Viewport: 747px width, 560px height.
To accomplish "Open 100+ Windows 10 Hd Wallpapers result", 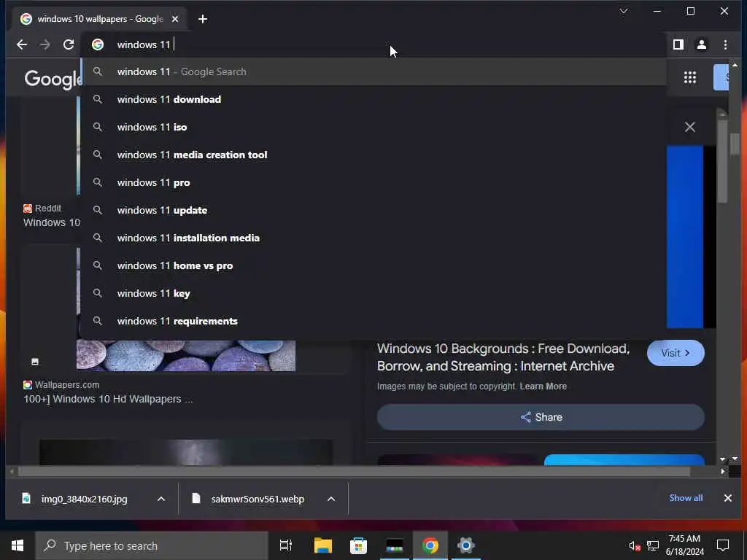I will coord(108,399).
